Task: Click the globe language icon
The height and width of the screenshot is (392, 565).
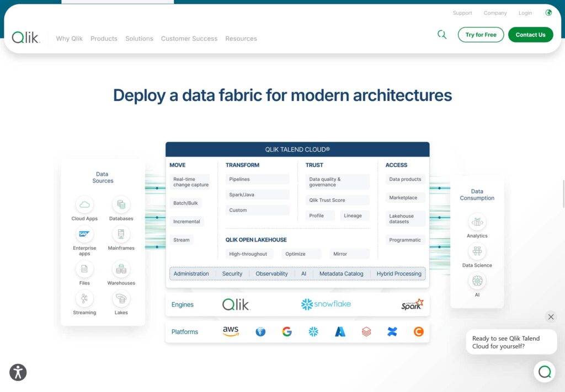Action: pyautogui.click(x=548, y=13)
